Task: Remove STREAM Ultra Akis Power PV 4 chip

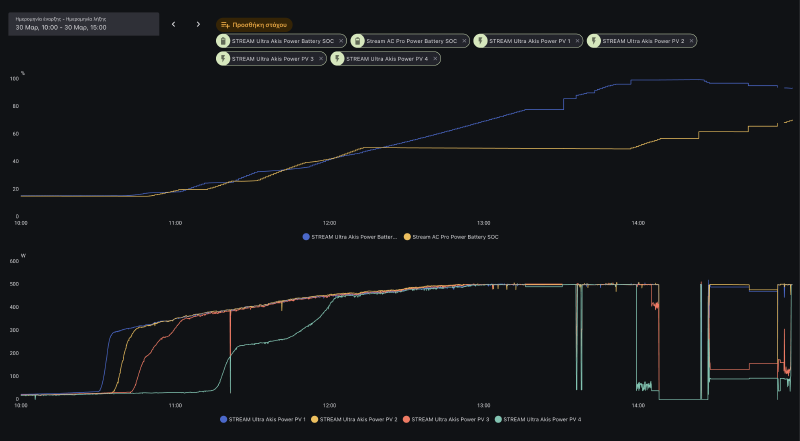Action: pyautogui.click(x=434, y=59)
